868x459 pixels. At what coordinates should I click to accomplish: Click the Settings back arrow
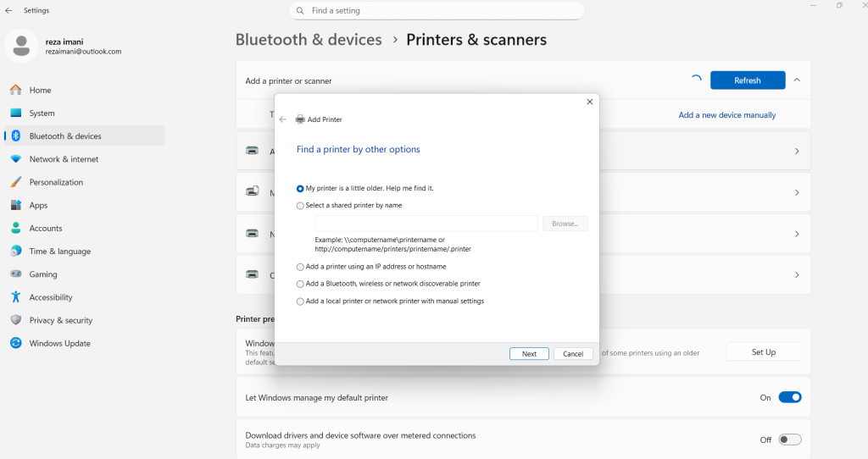tap(8, 10)
